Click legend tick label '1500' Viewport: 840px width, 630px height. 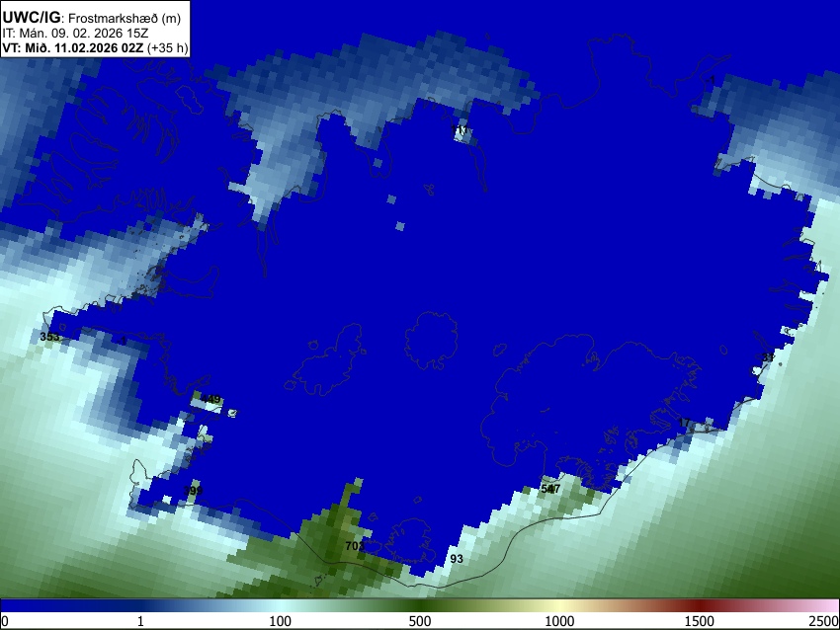[700, 621]
